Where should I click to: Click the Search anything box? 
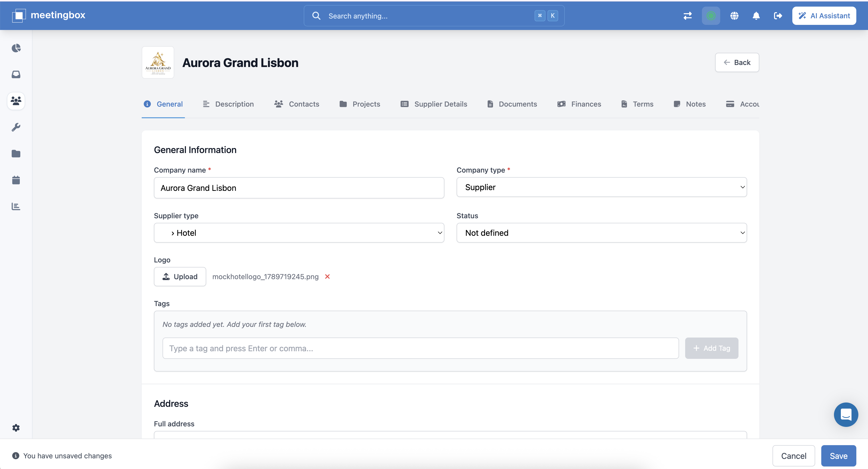(434, 16)
